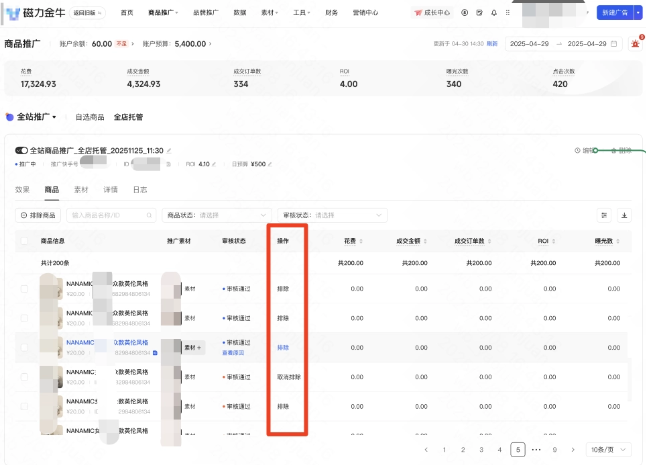646x465 pixels.
Task: Go to page 9 in pagination
Action: coord(555,449)
